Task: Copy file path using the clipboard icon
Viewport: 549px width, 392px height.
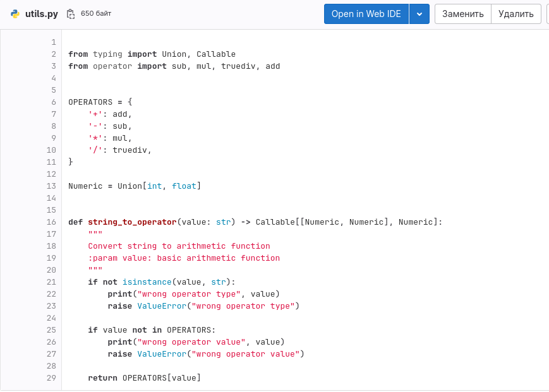Action: 71,14
